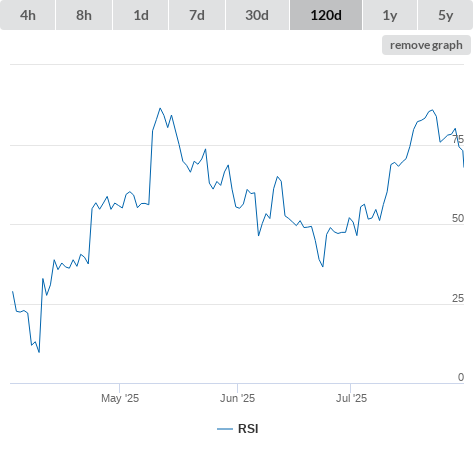
Task: Click the RSI peak in mid-May
Action: pos(160,108)
